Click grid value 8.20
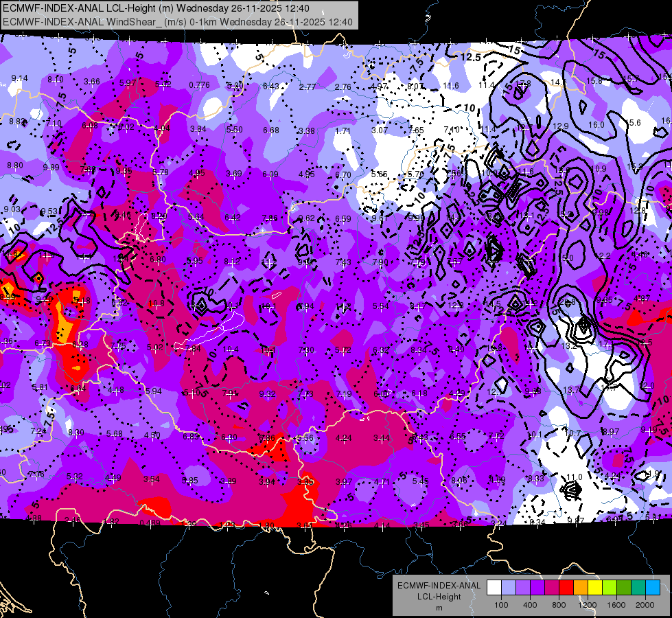The width and height of the screenshot is (672, 618). 159,216
